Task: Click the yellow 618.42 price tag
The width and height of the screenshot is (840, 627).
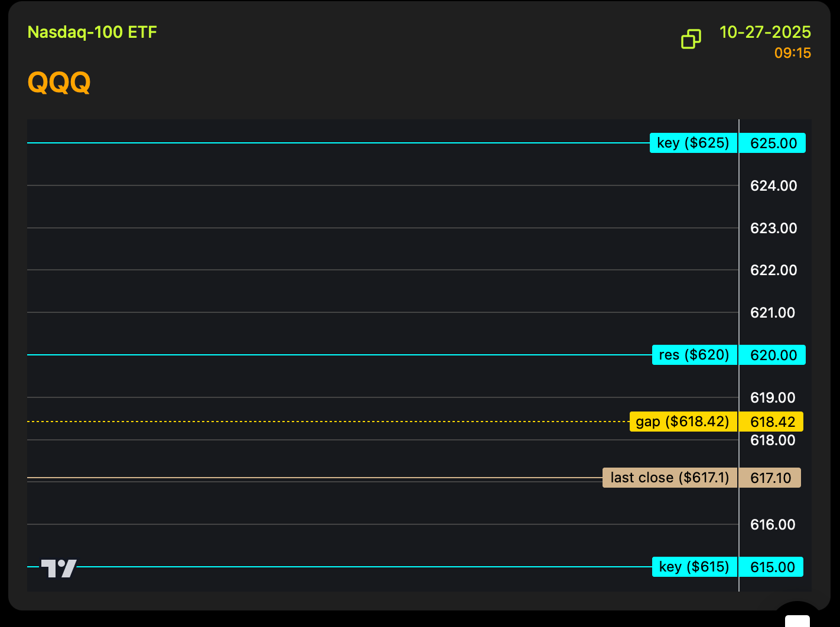Action: point(771,422)
